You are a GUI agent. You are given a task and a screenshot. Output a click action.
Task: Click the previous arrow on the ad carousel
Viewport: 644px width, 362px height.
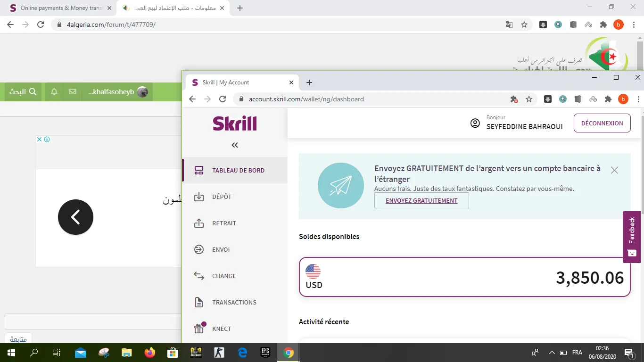coord(75,217)
